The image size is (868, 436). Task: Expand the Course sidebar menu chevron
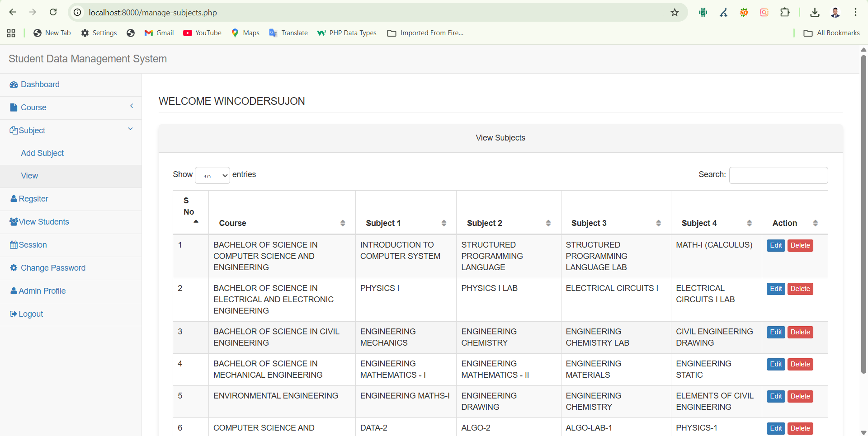132,106
